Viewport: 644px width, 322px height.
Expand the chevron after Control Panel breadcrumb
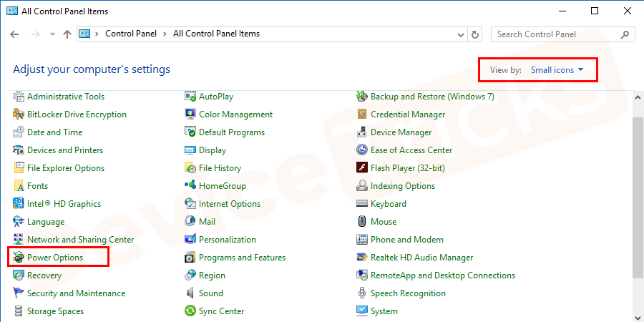click(165, 34)
